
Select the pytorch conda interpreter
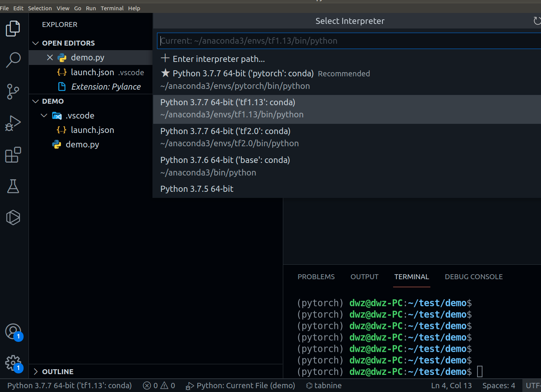[347, 80]
